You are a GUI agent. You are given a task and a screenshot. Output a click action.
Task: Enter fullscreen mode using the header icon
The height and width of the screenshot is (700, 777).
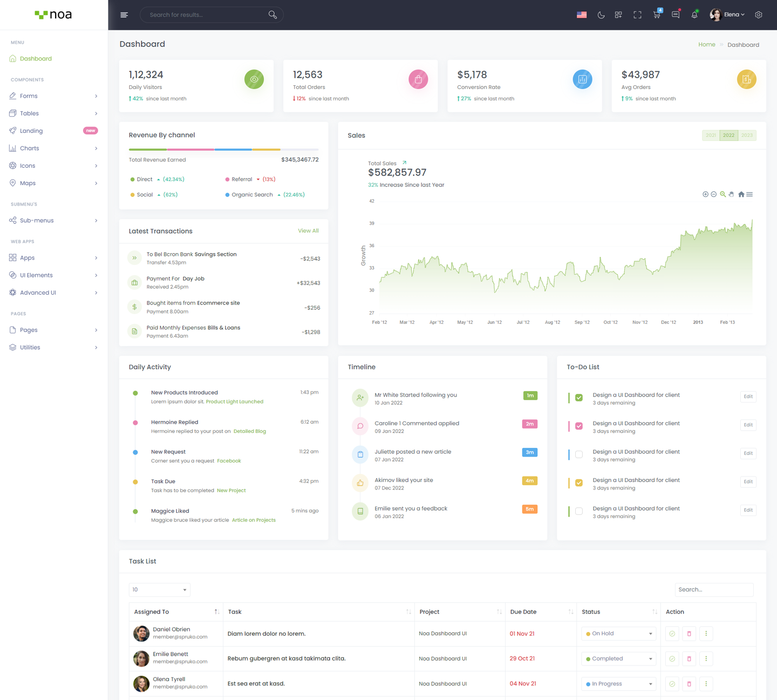point(637,15)
